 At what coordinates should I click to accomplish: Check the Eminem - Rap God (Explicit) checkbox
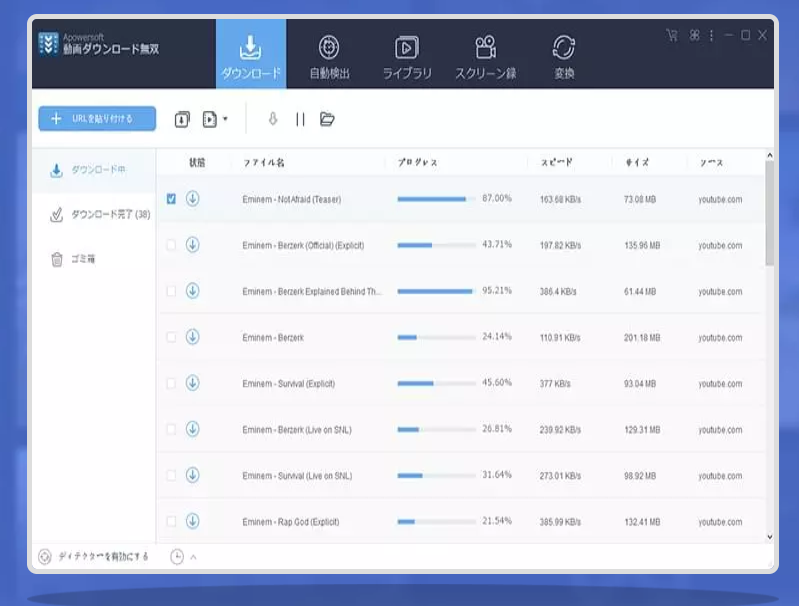[x=171, y=521]
